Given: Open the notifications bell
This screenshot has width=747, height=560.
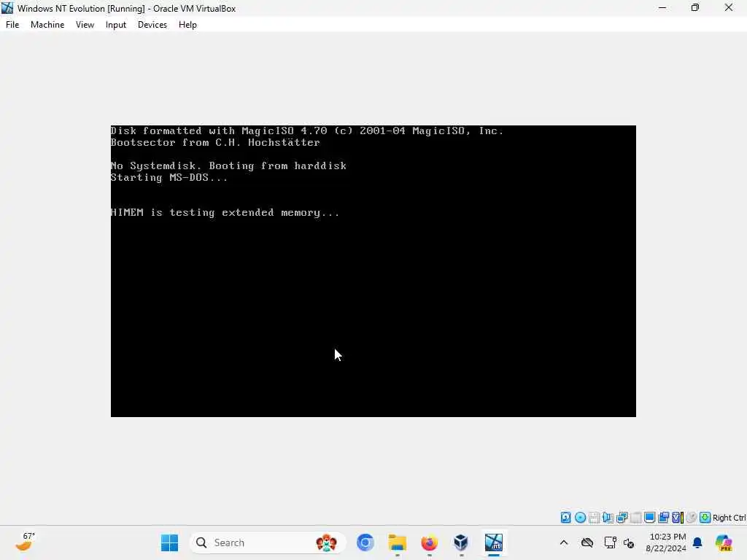Looking at the screenshot, I should click(697, 542).
